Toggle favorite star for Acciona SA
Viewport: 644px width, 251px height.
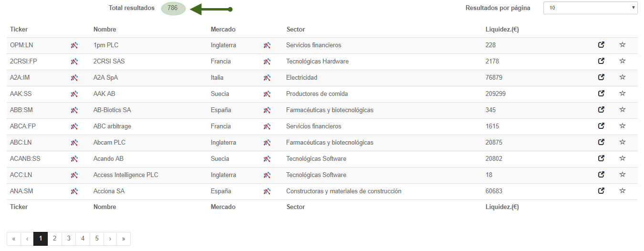click(x=622, y=191)
